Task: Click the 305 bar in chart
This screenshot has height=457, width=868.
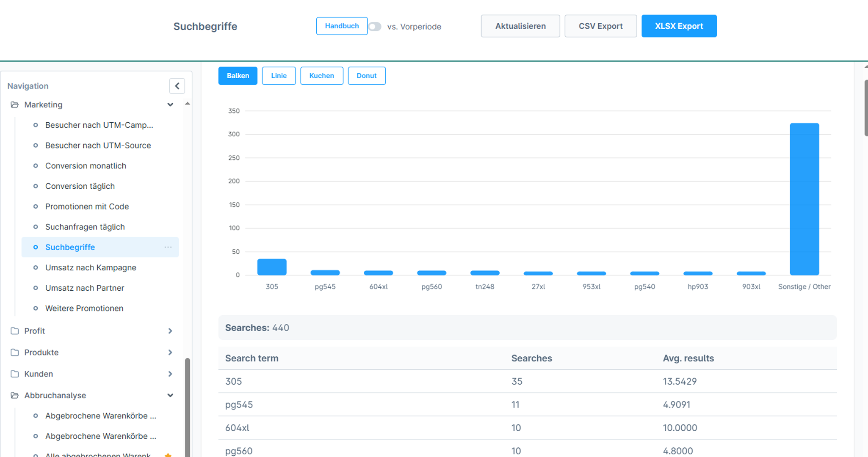Action: pos(272,267)
